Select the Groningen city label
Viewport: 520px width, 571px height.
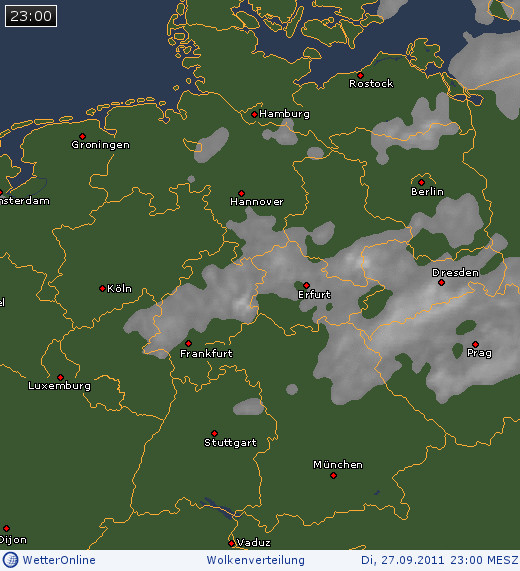point(101,145)
